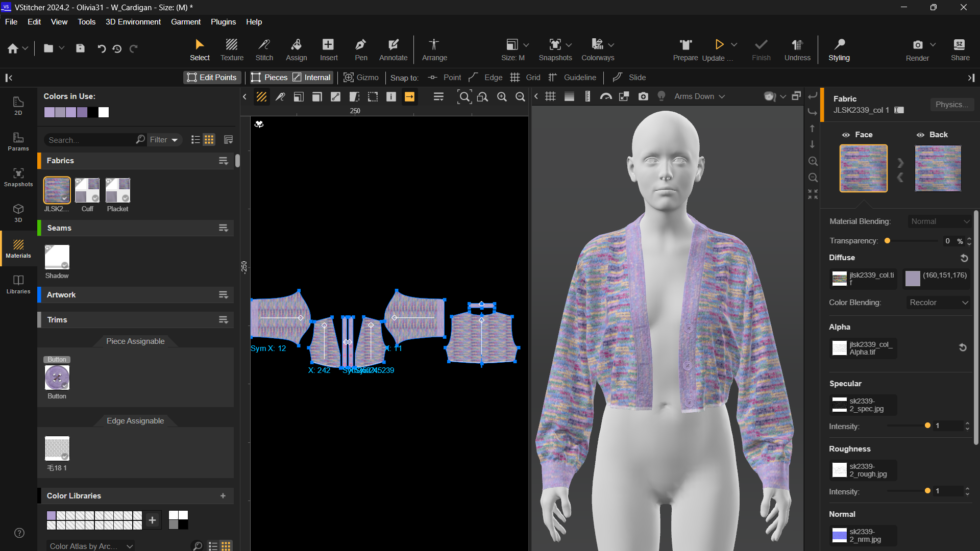Viewport: 980px width, 551px height.
Task: Toggle the Pieces selection option
Action: coord(269,78)
